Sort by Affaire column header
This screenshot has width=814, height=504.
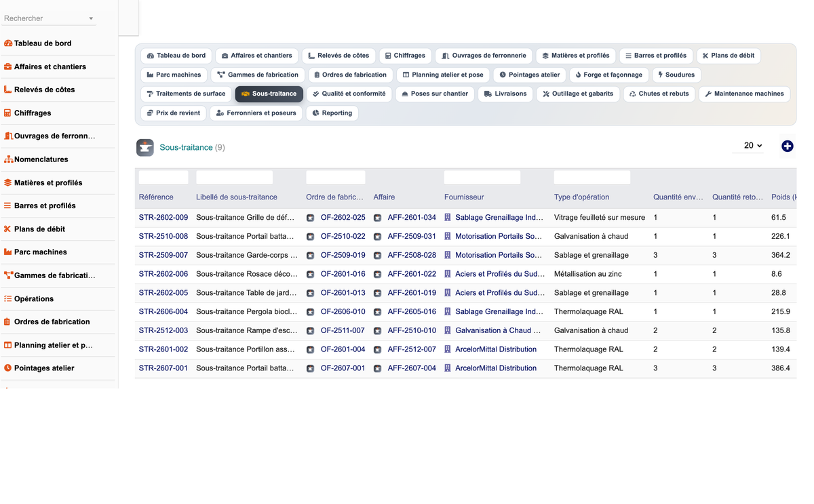coord(384,197)
